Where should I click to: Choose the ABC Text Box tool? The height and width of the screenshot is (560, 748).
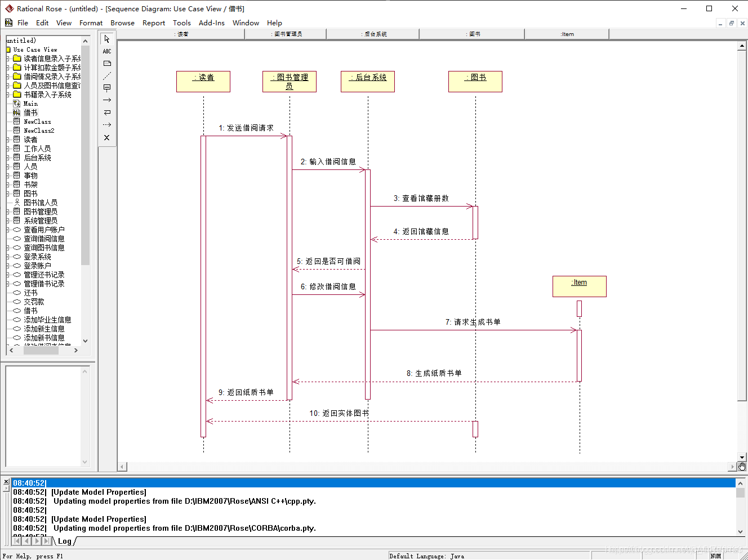(x=107, y=51)
